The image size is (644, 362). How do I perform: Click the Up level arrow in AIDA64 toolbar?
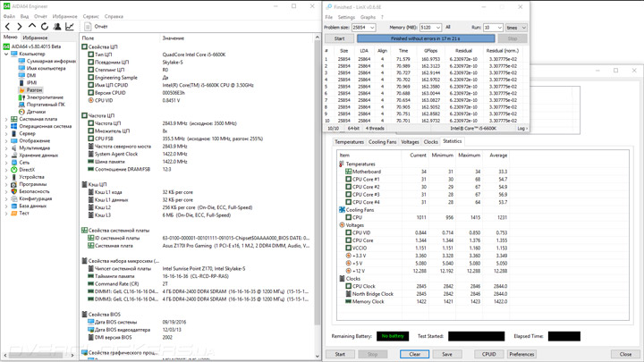point(32,27)
